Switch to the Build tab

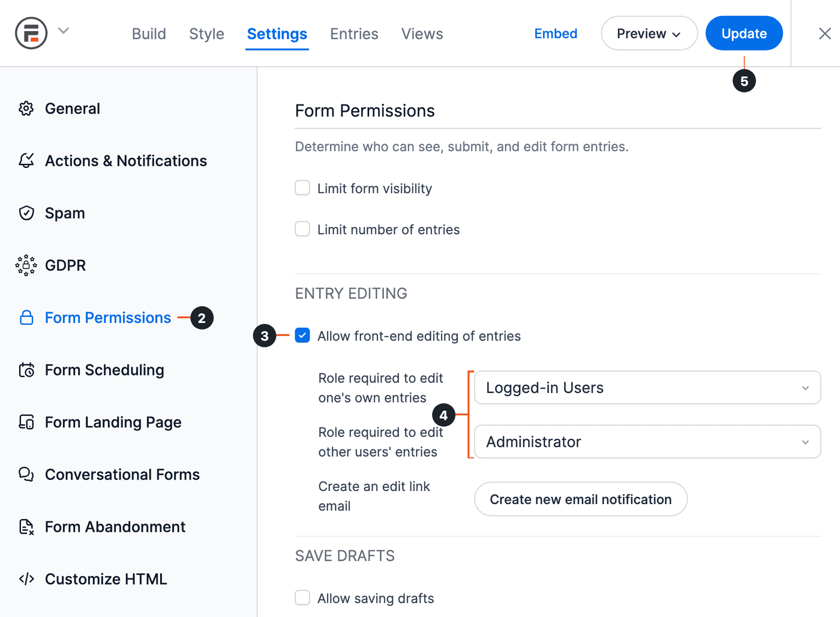click(149, 34)
